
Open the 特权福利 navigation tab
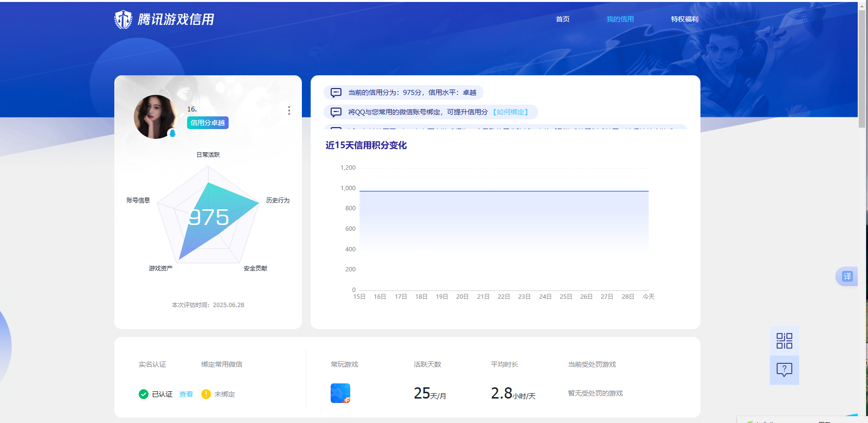point(684,19)
